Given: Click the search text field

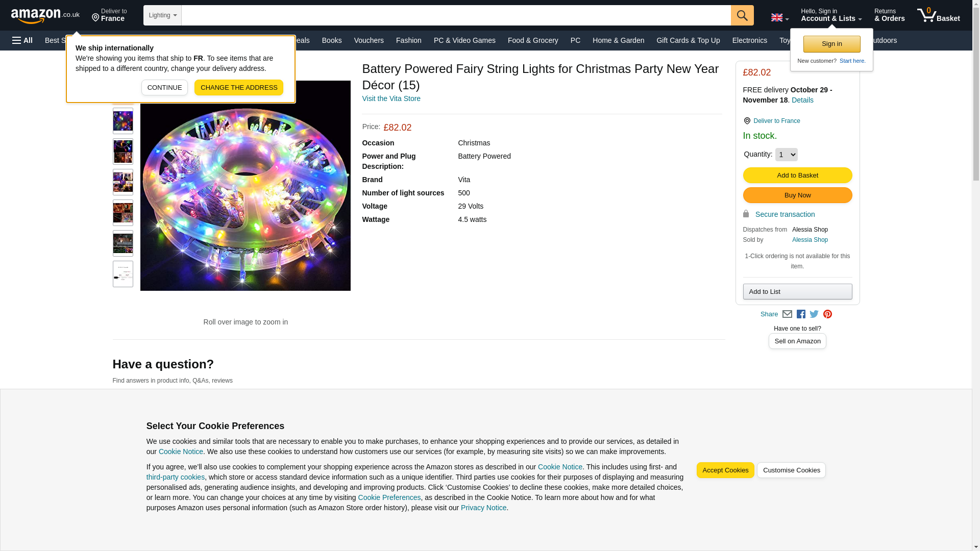Looking at the screenshot, I should pos(456,15).
